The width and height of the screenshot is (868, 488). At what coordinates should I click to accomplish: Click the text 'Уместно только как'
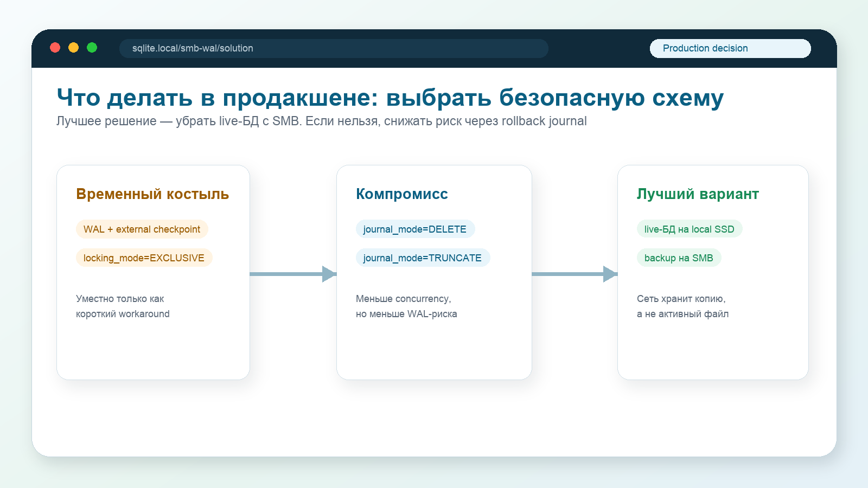pyautogui.click(x=120, y=299)
